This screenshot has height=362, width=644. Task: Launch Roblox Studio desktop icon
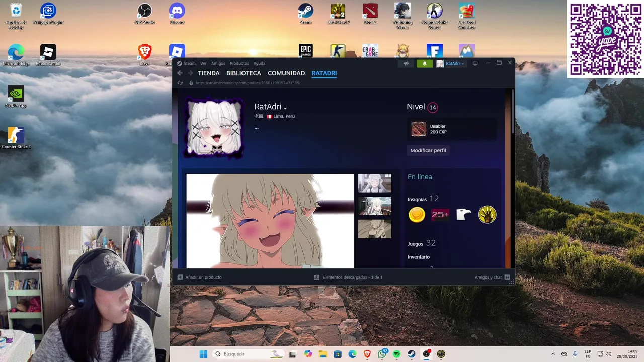(48, 55)
